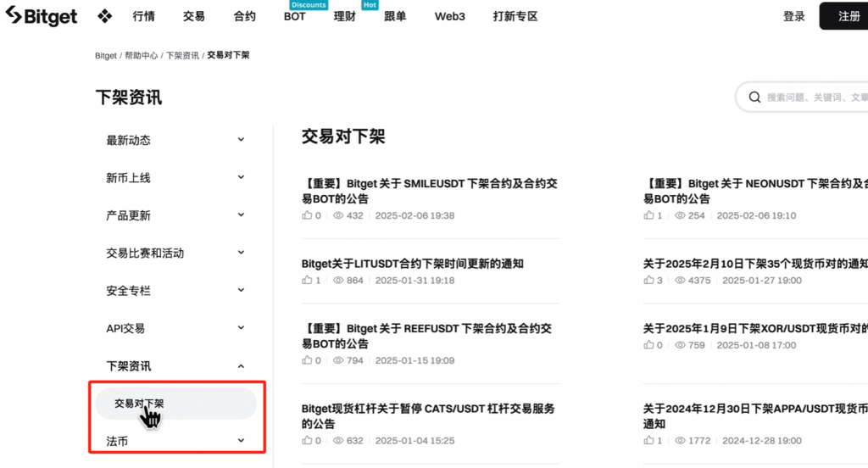Open the LITUSDT合约下架时间更新 notice
The width and height of the screenshot is (868, 468).
coord(413,264)
